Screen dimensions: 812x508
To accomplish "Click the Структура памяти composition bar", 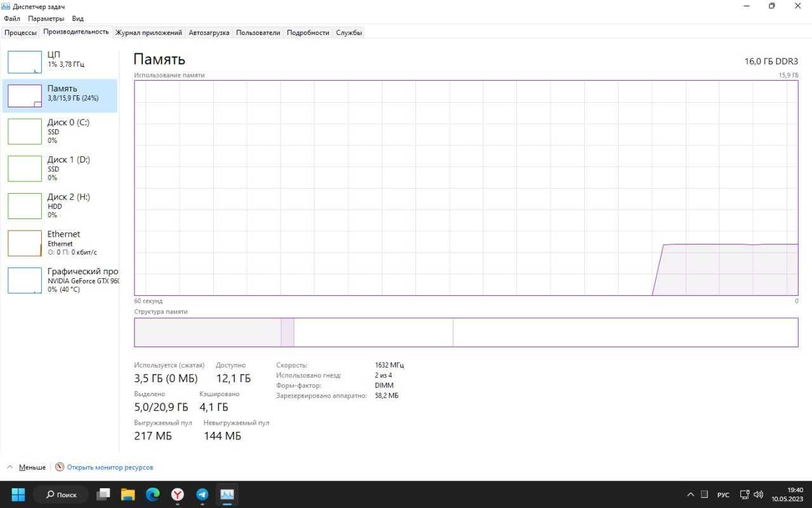I will pos(466,332).
